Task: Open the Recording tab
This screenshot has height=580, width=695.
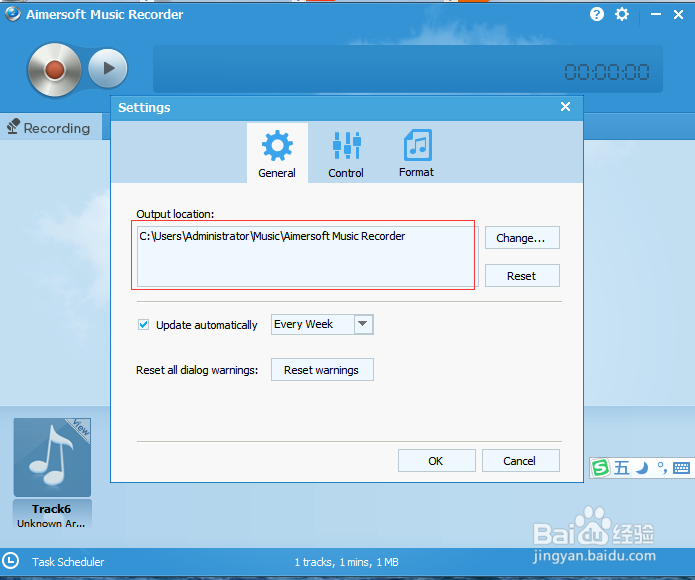Action: tap(51, 128)
